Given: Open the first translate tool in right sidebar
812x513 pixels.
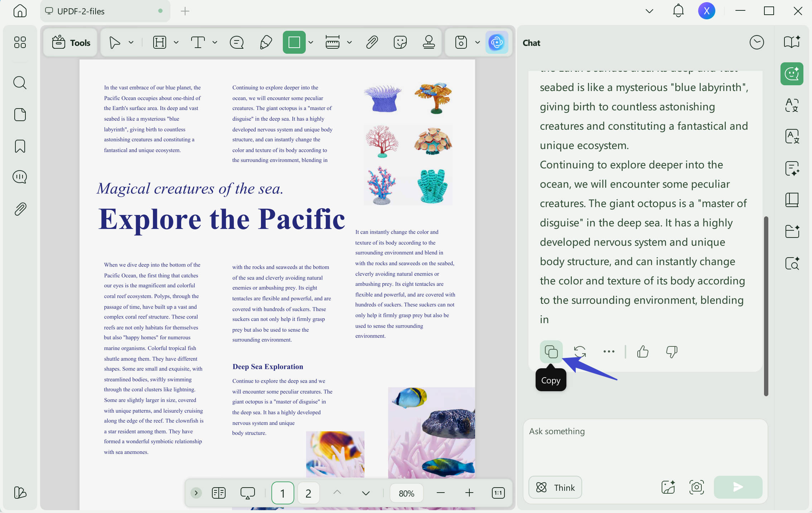Looking at the screenshot, I should click(x=792, y=105).
